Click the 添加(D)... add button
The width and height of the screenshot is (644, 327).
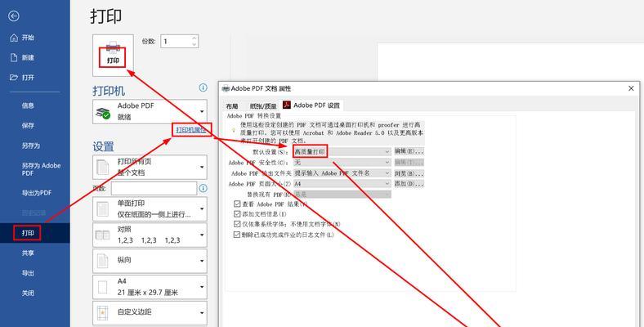(x=409, y=184)
